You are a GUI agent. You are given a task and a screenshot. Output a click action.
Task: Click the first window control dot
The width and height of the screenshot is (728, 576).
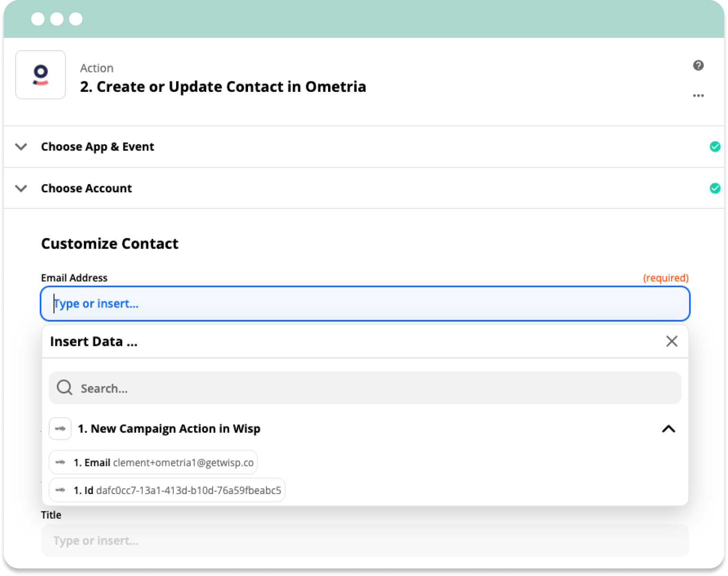[38, 19]
